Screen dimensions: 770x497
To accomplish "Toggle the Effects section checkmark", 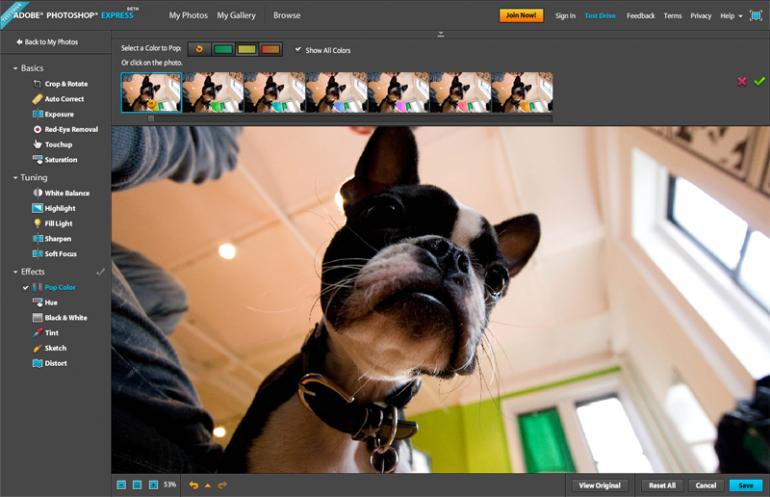I will (x=100, y=271).
